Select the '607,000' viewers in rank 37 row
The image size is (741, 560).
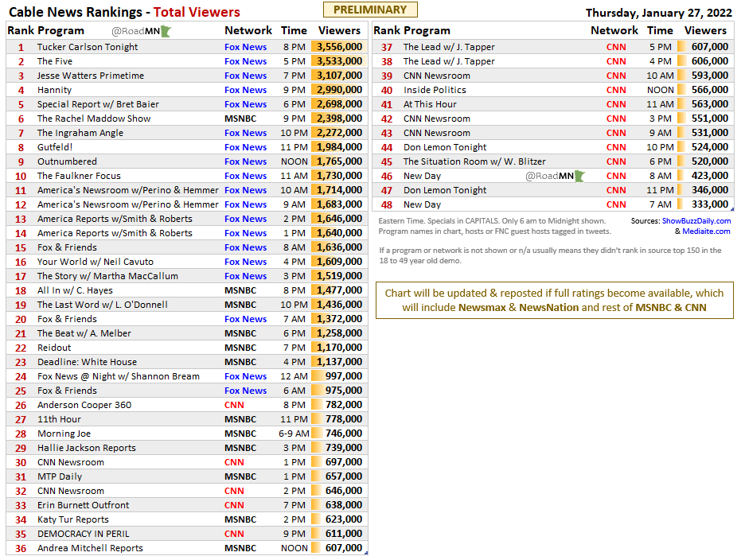(x=710, y=47)
